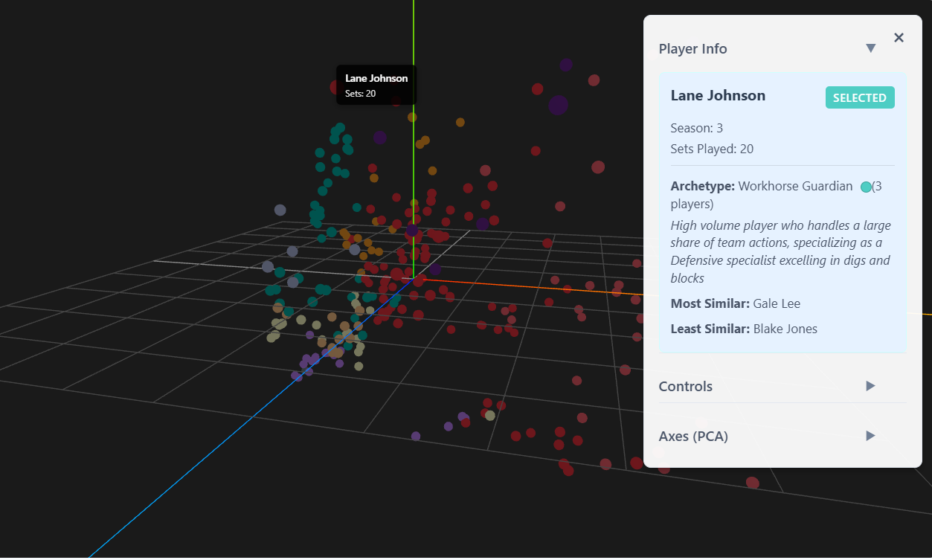
Task: Click the green vertical PCA axis
Action: pos(412,149)
